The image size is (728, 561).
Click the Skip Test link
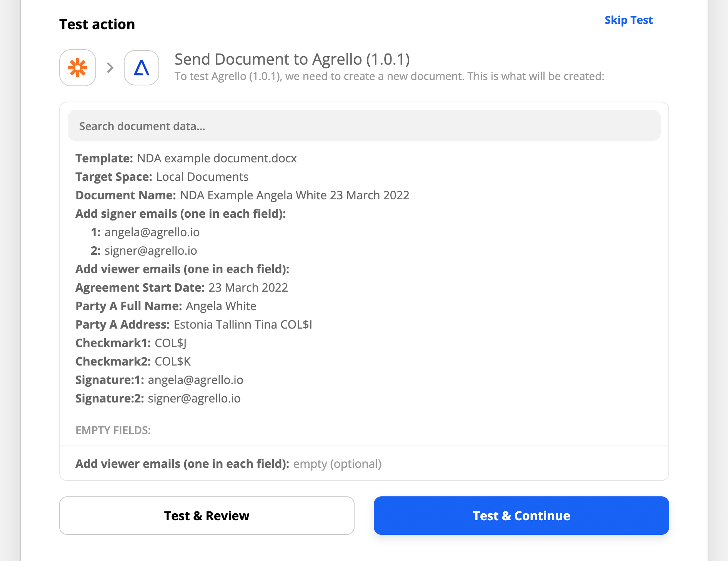pos(628,20)
